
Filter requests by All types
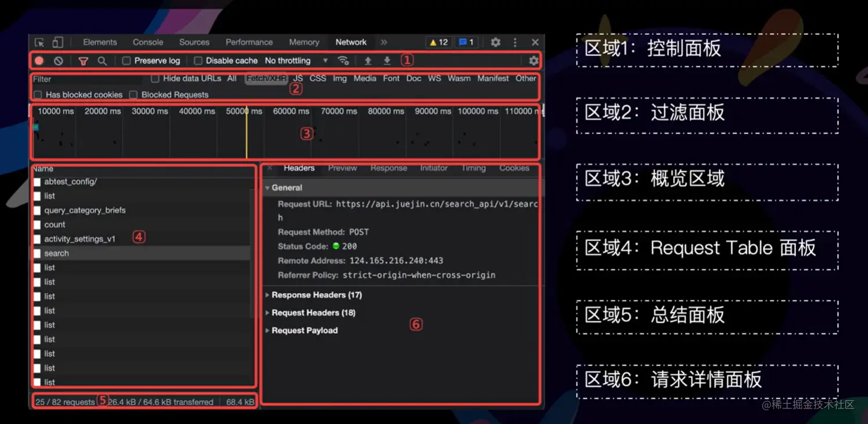[232, 79]
